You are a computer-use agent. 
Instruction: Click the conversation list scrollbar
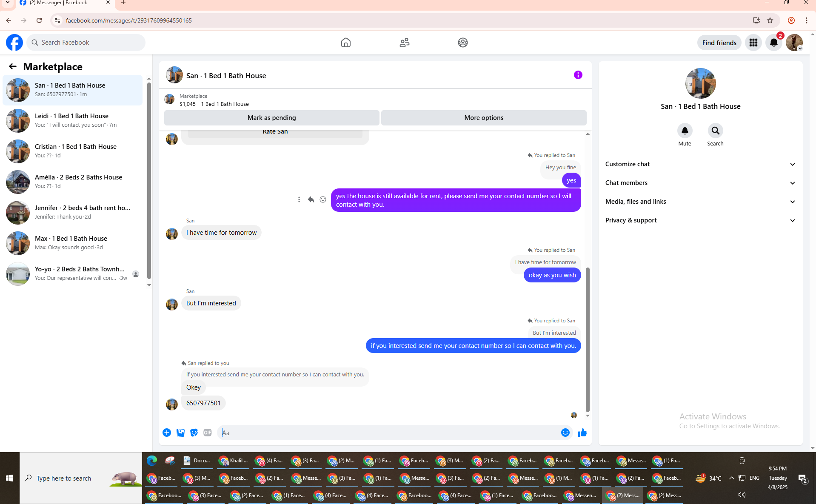[x=149, y=181]
